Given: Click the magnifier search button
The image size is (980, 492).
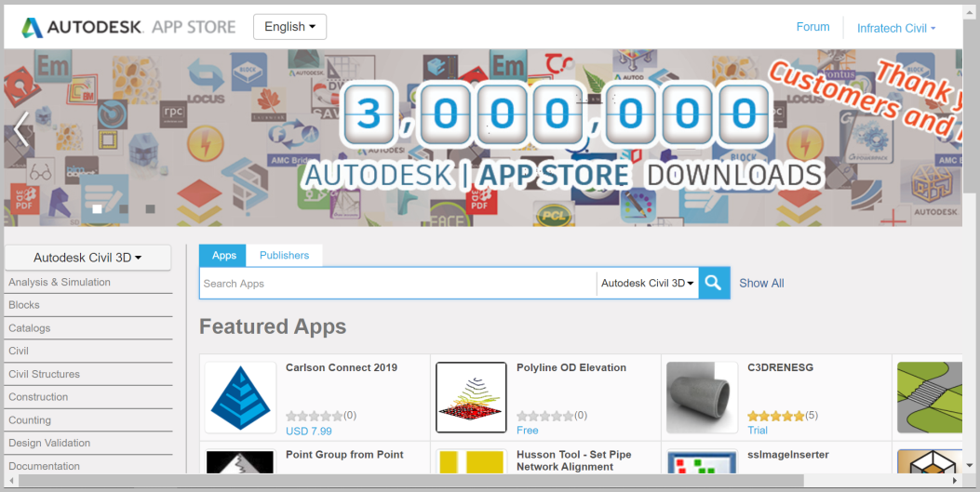Looking at the screenshot, I should click(x=714, y=283).
